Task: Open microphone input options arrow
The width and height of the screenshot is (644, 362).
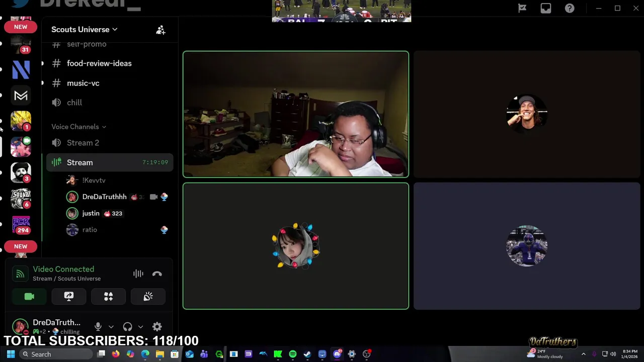Action: (x=111, y=327)
